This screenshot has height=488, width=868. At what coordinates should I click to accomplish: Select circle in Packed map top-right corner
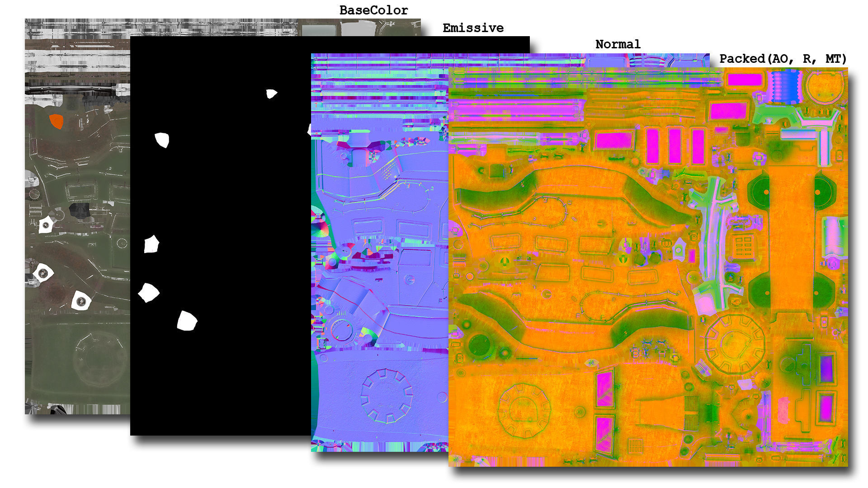[826, 88]
